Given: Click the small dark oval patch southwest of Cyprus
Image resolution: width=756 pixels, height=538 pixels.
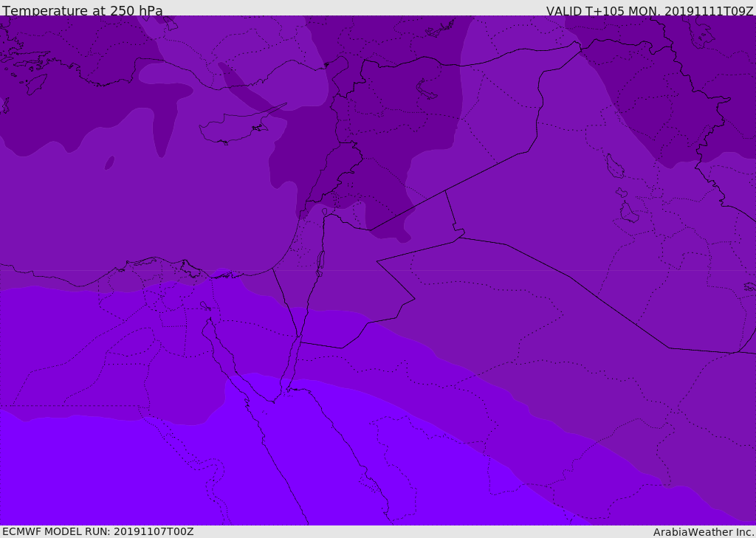Looking at the screenshot, I should [109, 163].
